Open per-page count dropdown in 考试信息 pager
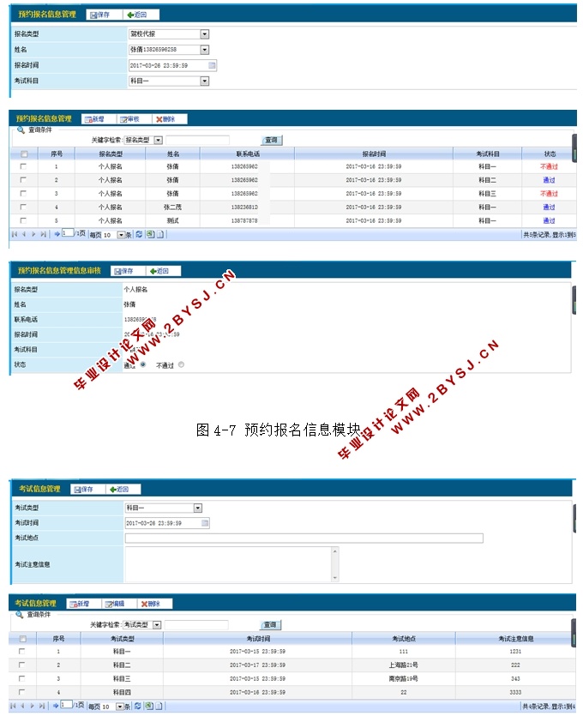 click(x=119, y=707)
